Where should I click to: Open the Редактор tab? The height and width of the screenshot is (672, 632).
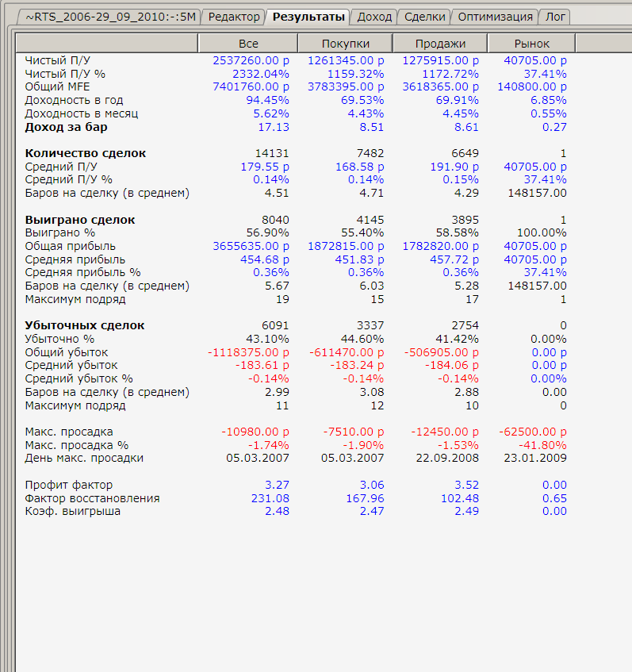(234, 17)
